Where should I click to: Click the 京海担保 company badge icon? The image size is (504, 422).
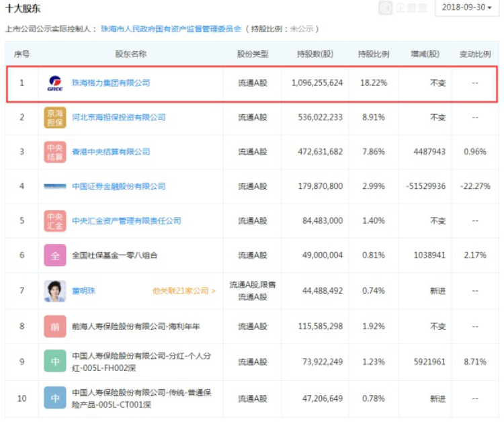[x=55, y=118]
